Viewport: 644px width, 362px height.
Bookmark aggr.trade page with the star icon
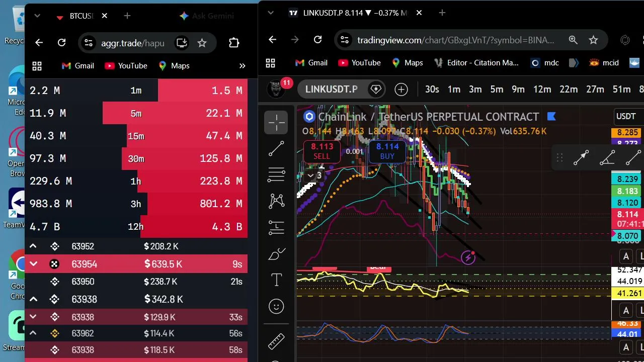tap(202, 43)
